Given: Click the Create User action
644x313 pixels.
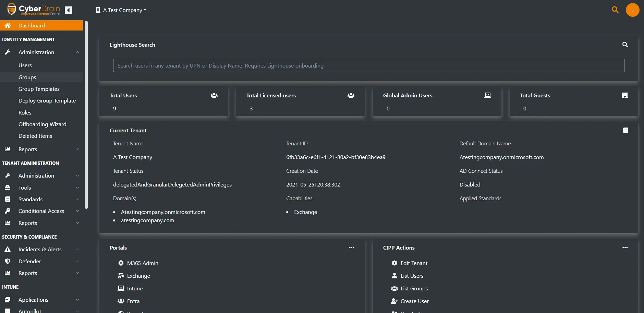Looking at the screenshot, I should (x=410, y=301).
